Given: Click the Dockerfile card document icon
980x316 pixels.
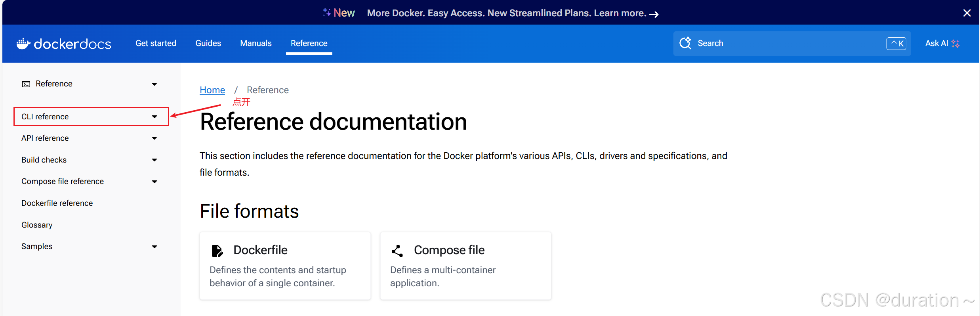Looking at the screenshot, I should 217,251.
